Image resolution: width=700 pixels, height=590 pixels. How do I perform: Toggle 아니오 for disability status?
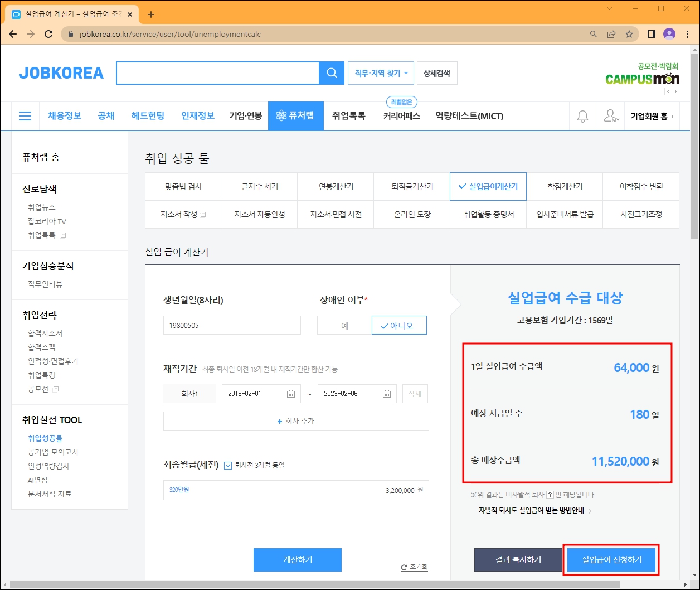click(399, 325)
